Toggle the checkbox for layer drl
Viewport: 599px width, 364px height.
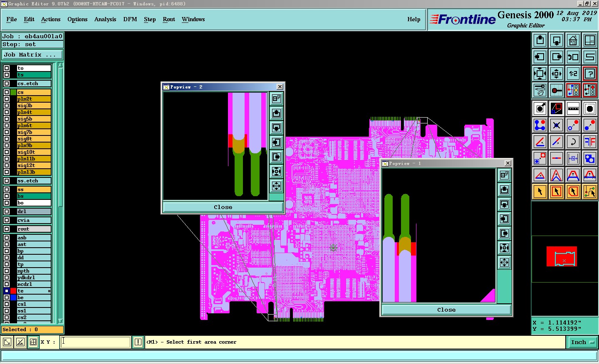click(x=7, y=212)
